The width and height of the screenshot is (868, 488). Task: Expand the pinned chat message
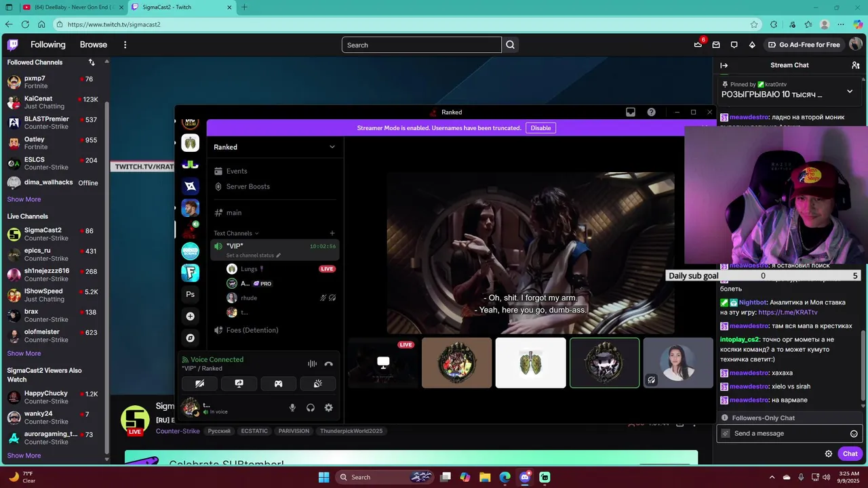pyautogui.click(x=850, y=91)
